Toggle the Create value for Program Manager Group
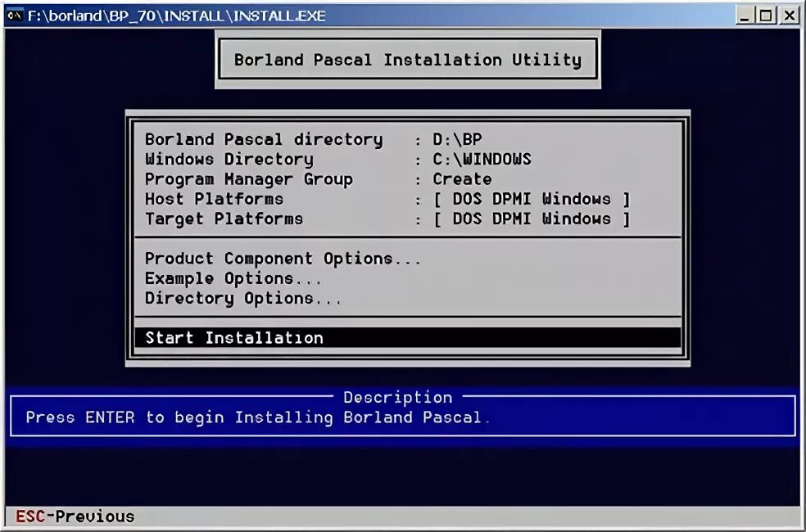 pos(462,179)
